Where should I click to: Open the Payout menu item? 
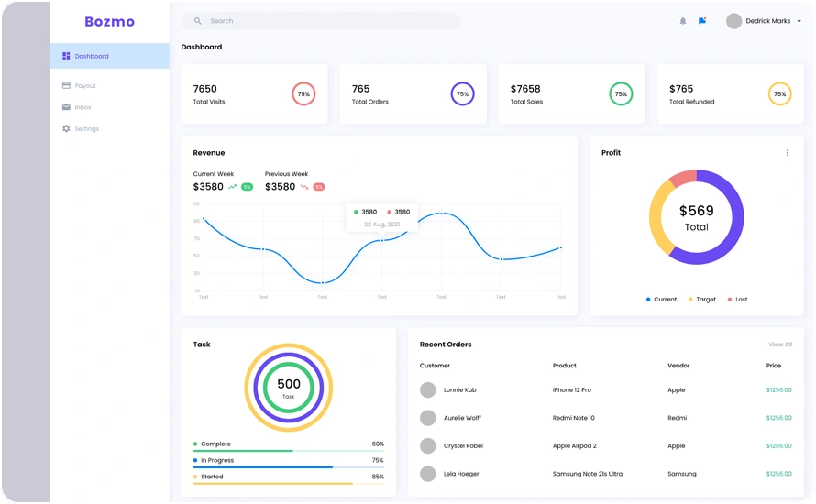tap(85, 86)
